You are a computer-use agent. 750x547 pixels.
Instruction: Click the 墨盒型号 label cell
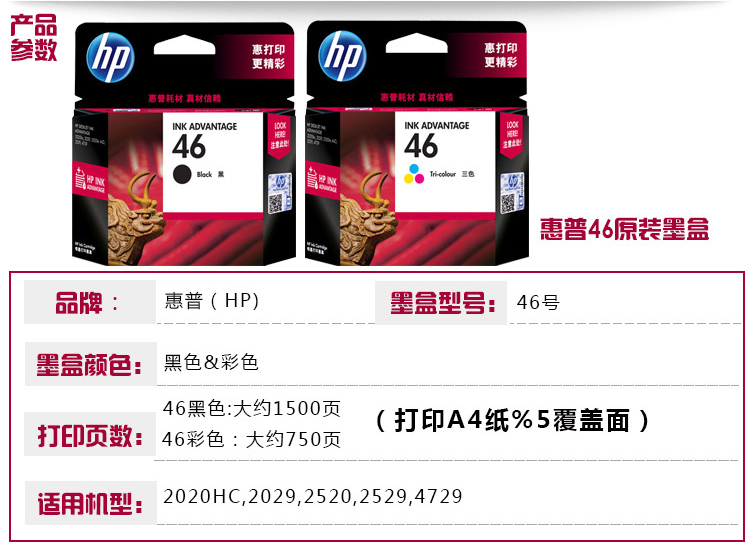pyautogui.click(x=441, y=303)
